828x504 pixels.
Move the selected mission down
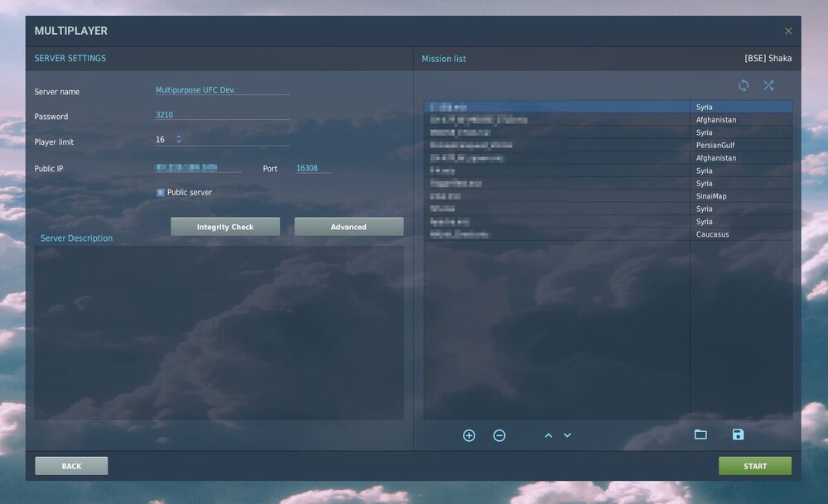[567, 434]
